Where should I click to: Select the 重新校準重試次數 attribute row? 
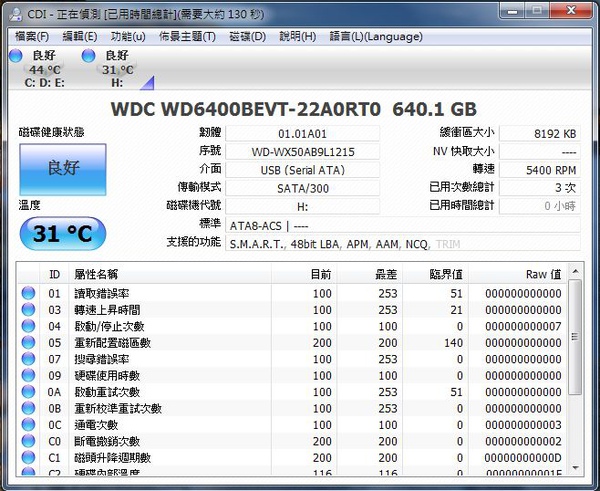click(x=292, y=409)
